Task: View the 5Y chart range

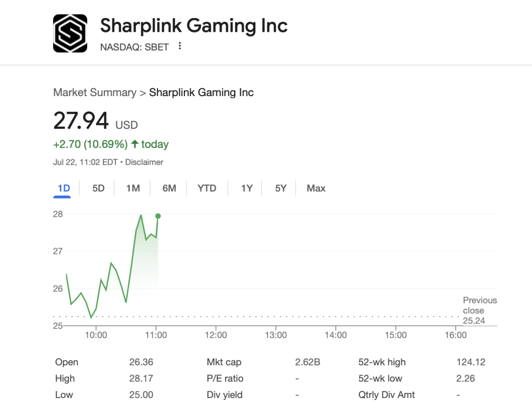Action: (281, 188)
